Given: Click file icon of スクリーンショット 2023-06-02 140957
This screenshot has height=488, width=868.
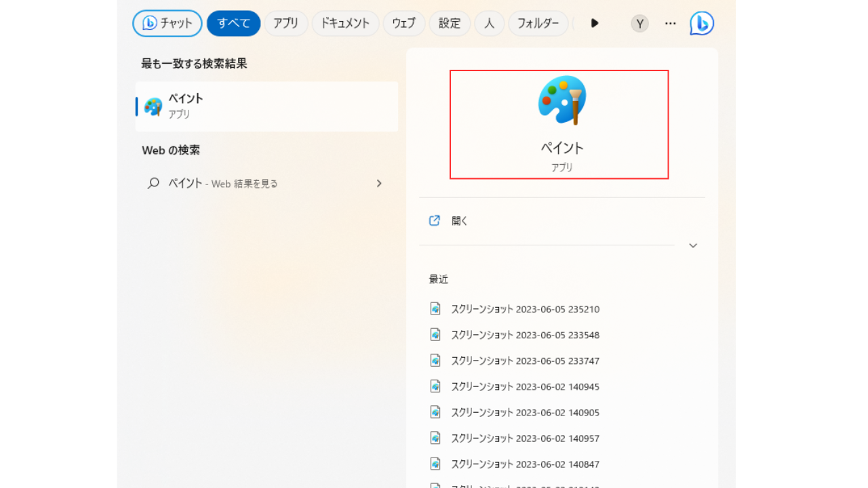Looking at the screenshot, I should pos(436,438).
